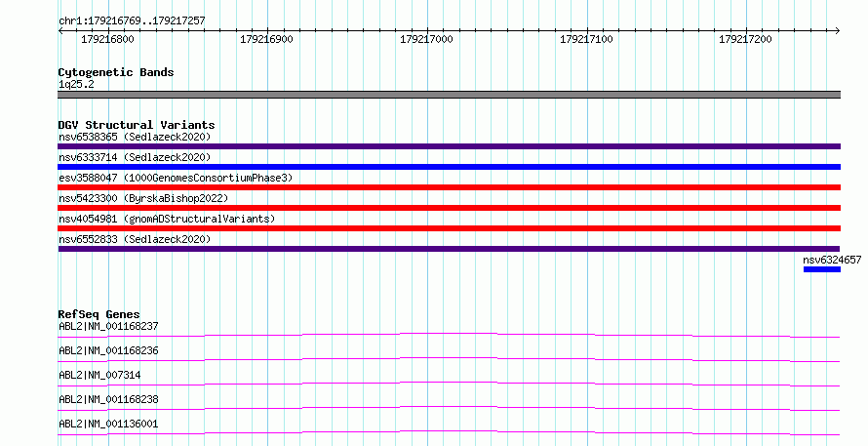The width and height of the screenshot is (868, 446).
Task: Select the short blue nsv6324657 variant bar
Action: click(822, 269)
